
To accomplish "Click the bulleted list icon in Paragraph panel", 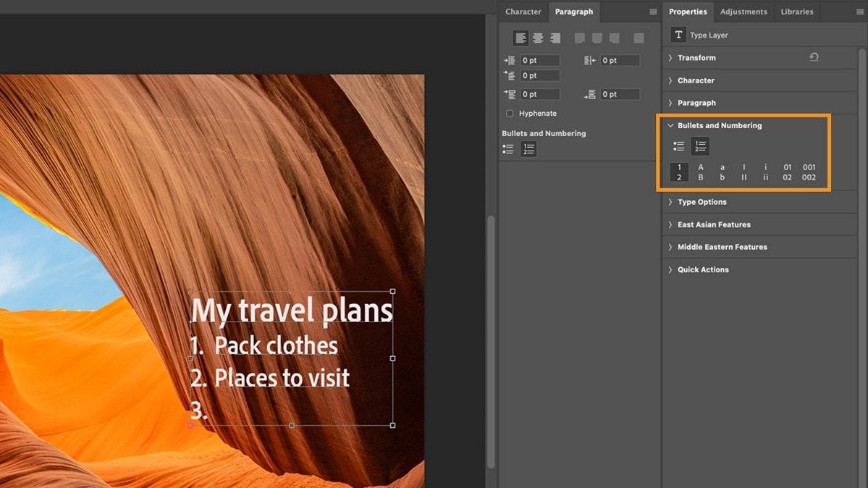I will [x=508, y=148].
